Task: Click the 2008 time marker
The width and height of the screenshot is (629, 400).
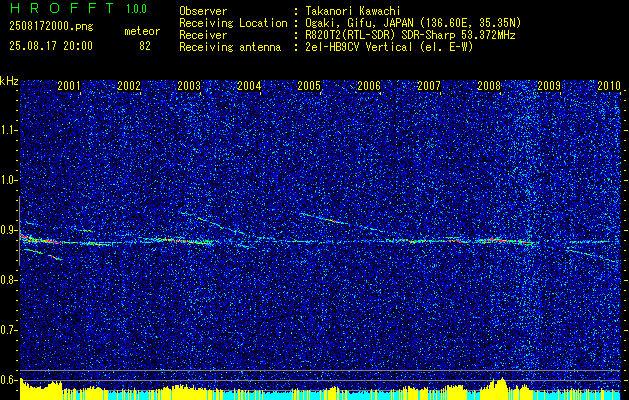Action: tap(489, 85)
